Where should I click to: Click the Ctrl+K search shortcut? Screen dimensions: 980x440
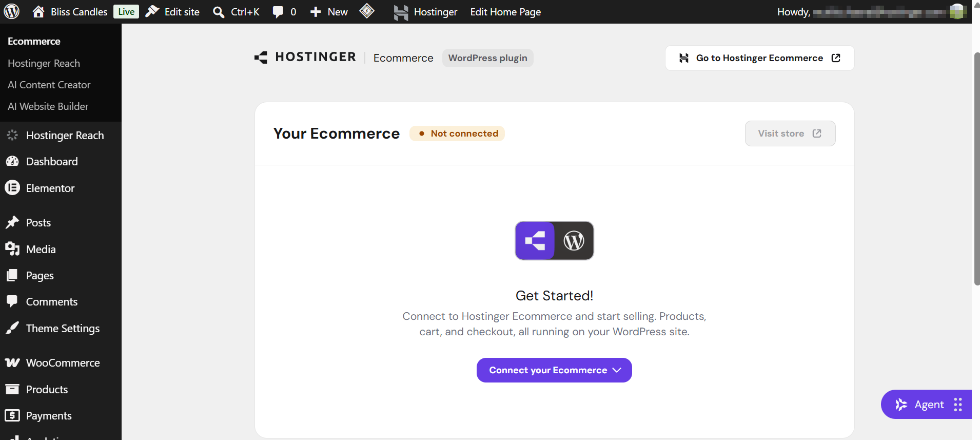point(245,12)
